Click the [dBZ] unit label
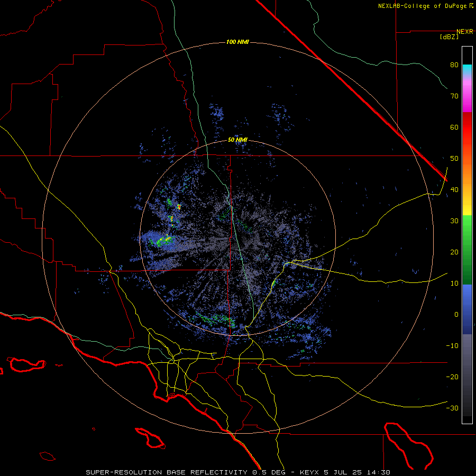The height and width of the screenshot is (476, 476). coord(449,37)
